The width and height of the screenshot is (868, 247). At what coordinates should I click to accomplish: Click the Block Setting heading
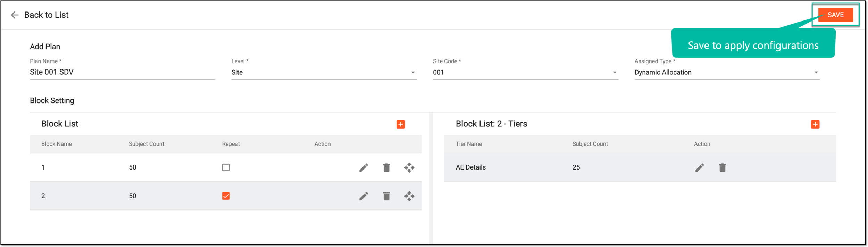click(x=52, y=101)
